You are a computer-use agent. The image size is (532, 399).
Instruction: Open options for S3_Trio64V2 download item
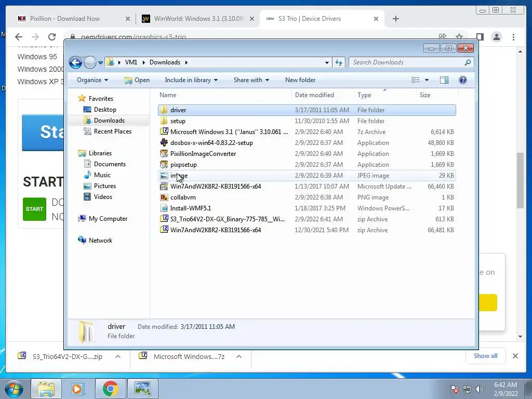(x=118, y=356)
